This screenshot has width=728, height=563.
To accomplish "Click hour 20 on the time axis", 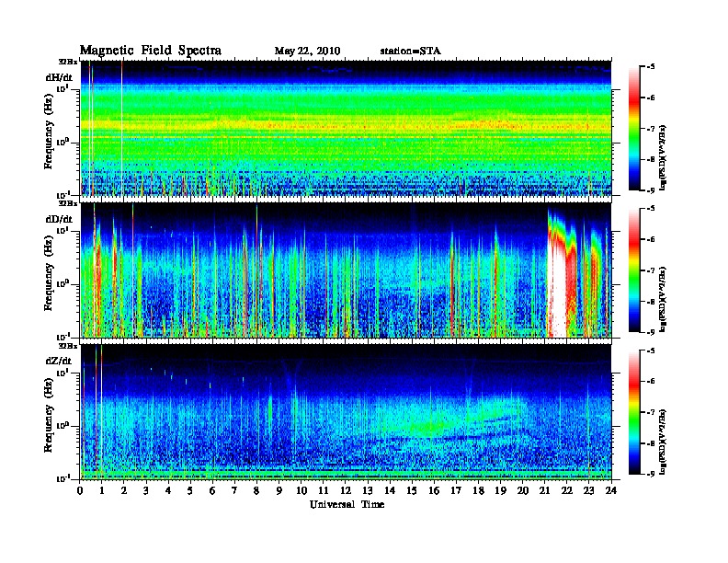I will [x=523, y=490].
